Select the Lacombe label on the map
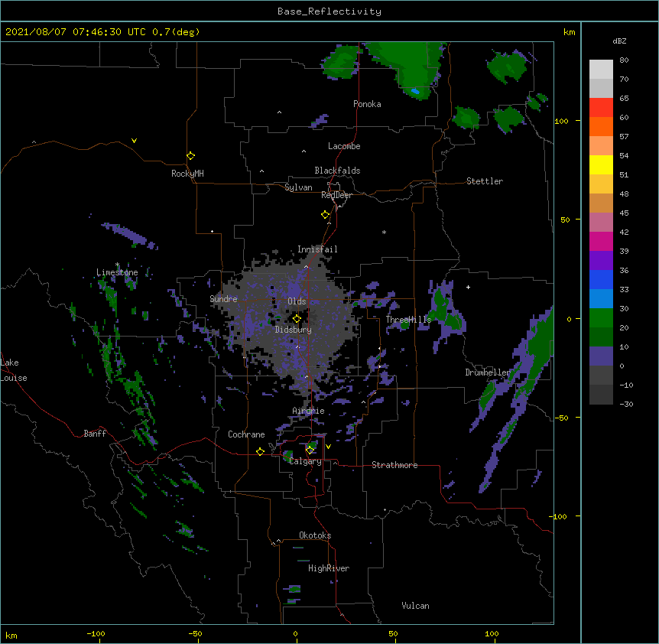The width and height of the screenshot is (659, 644). click(x=344, y=146)
